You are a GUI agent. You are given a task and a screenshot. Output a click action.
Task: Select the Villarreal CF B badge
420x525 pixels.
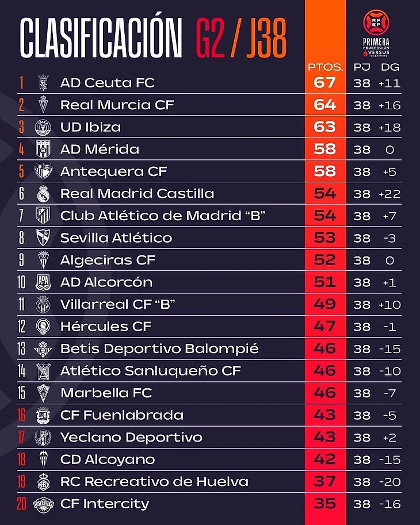43,304
